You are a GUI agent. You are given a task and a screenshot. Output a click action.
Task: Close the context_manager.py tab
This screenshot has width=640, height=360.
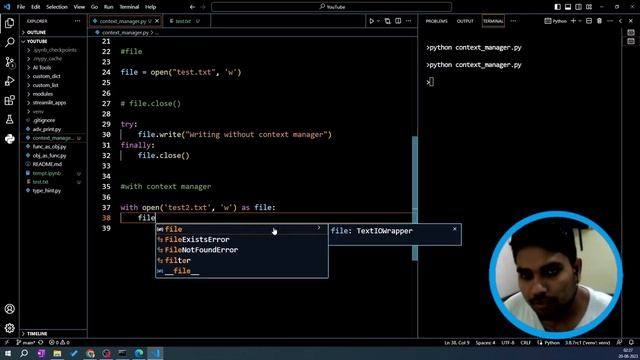pos(157,21)
